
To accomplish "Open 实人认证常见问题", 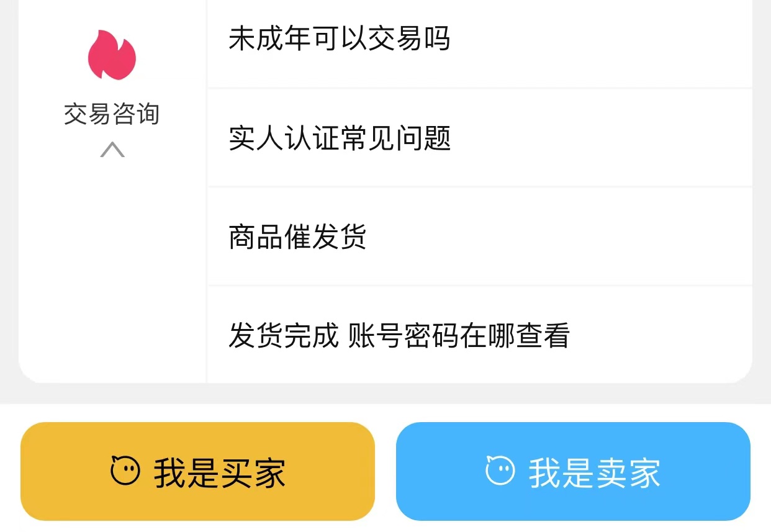I will (x=340, y=138).
